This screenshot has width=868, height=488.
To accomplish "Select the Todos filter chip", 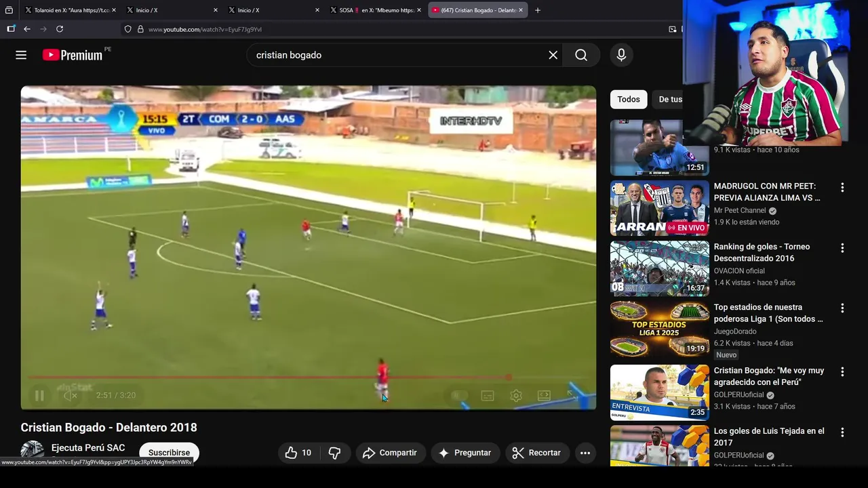I will [629, 100].
